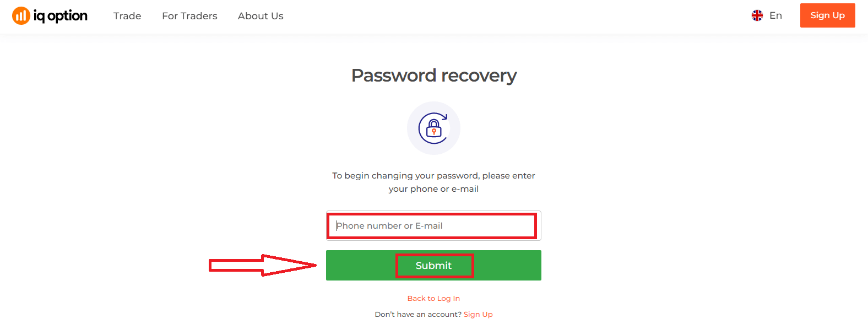Viewport: 868px width, 329px height.
Task: Follow the Back to Log In link
Action: (x=433, y=298)
